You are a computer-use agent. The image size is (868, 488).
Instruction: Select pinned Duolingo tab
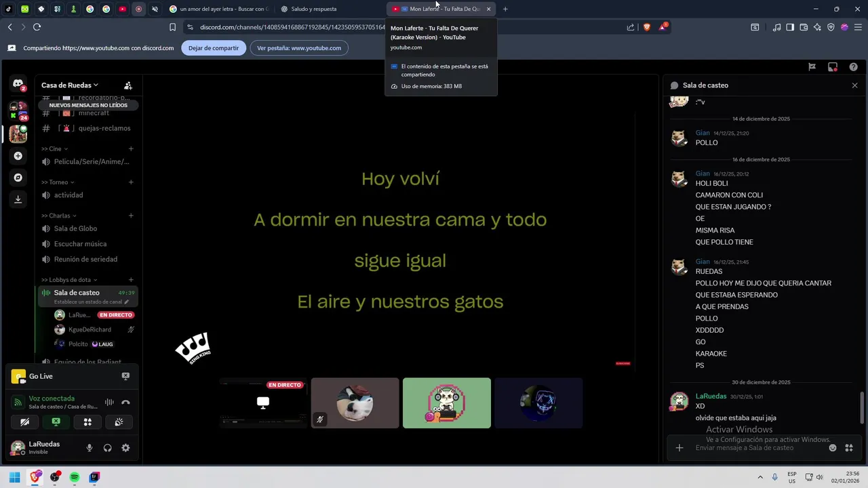25,9
